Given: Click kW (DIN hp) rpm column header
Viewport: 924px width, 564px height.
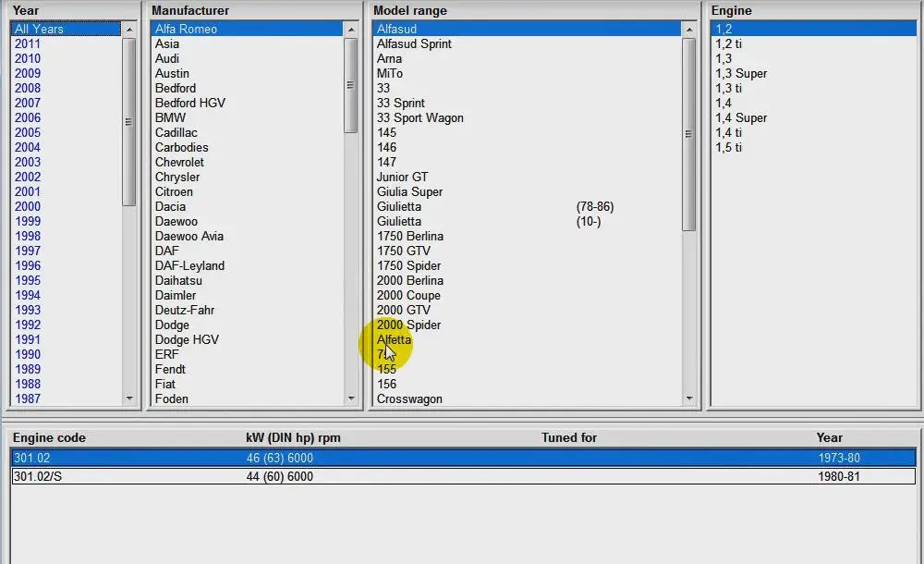Looking at the screenshot, I should click(294, 437).
